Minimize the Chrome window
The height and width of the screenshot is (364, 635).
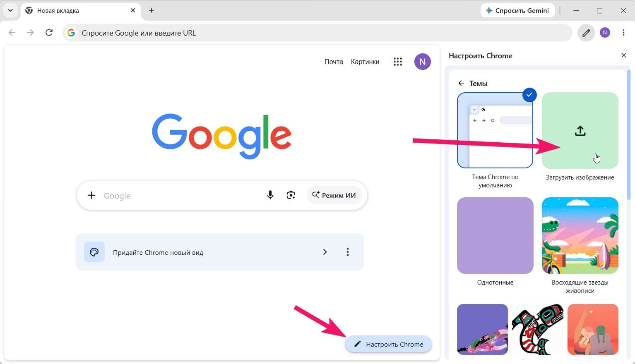(x=576, y=10)
